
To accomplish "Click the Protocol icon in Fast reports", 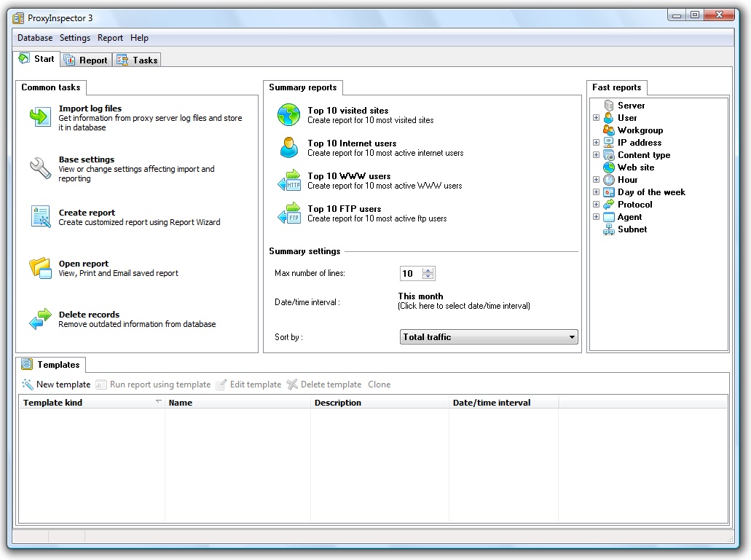I will [609, 205].
